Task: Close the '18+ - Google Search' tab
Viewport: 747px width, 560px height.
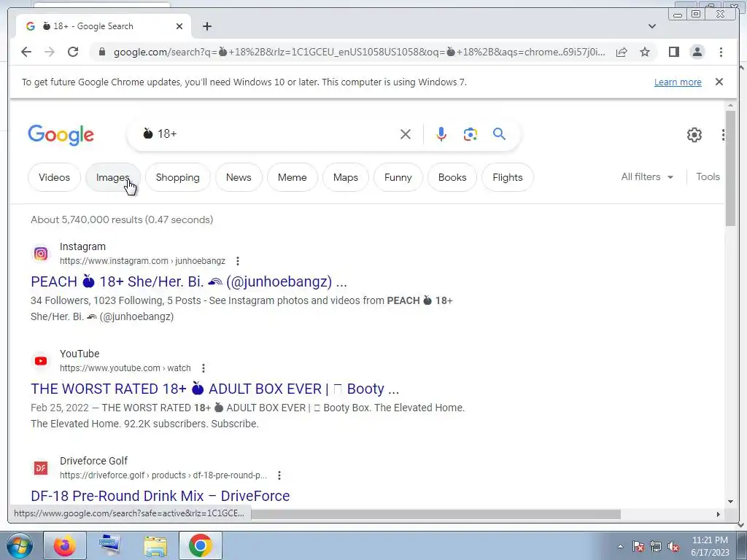Action: [x=179, y=26]
